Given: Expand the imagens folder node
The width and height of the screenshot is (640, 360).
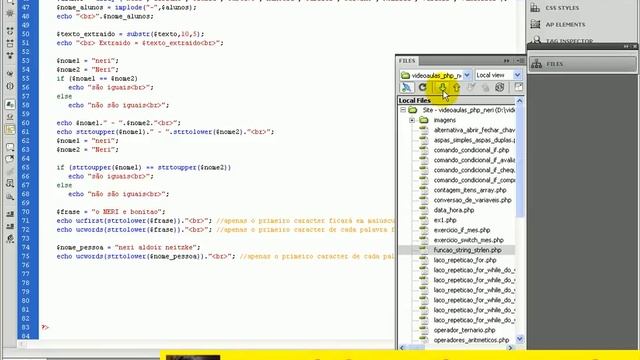Looking at the screenshot, I should point(412,120).
